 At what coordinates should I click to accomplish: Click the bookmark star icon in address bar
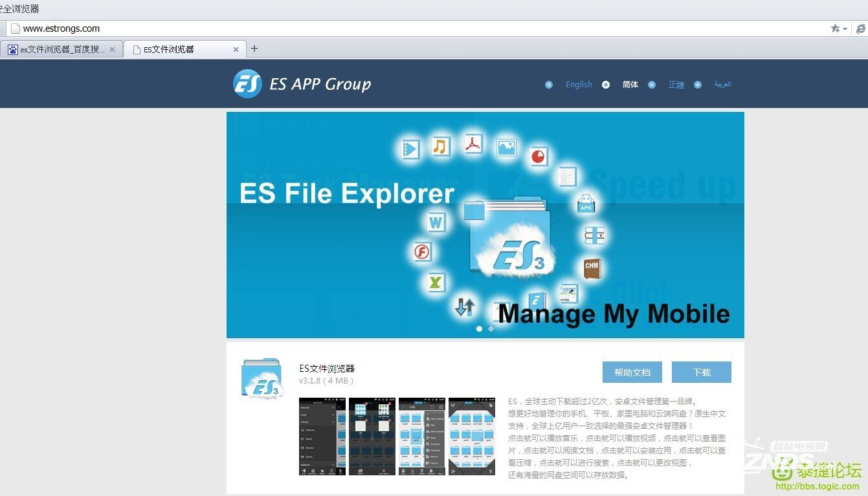835,28
